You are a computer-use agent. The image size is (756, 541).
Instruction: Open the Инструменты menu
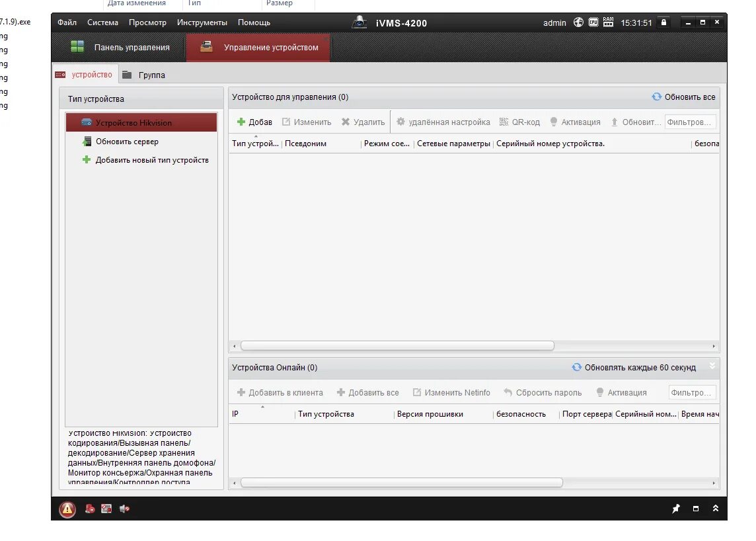(x=202, y=22)
